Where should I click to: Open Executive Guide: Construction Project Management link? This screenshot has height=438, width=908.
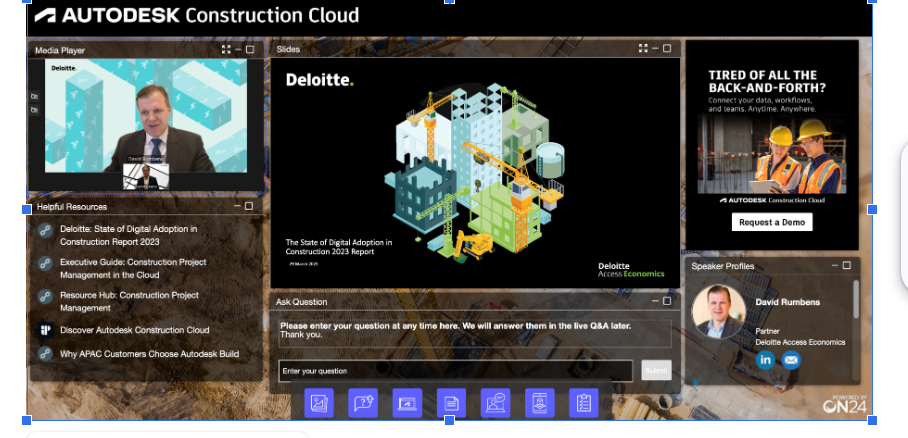coord(133,268)
